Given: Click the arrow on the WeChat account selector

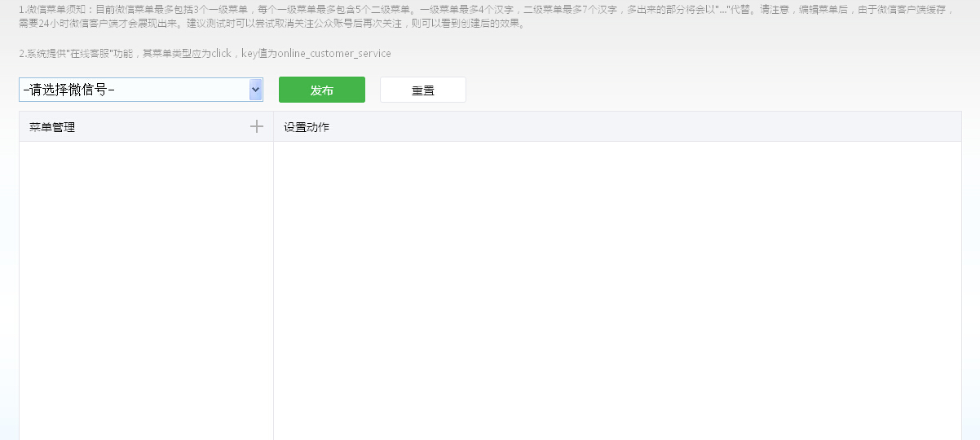Looking at the screenshot, I should 255,90.
